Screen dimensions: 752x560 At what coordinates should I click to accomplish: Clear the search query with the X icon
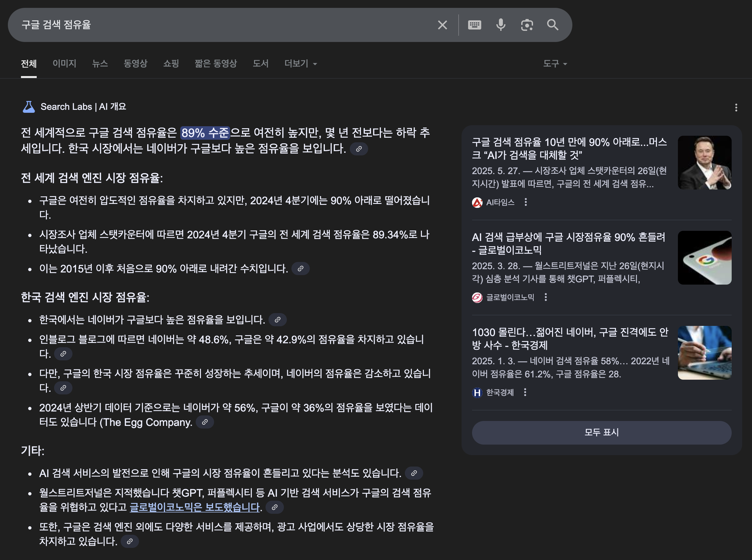(442, 25)
